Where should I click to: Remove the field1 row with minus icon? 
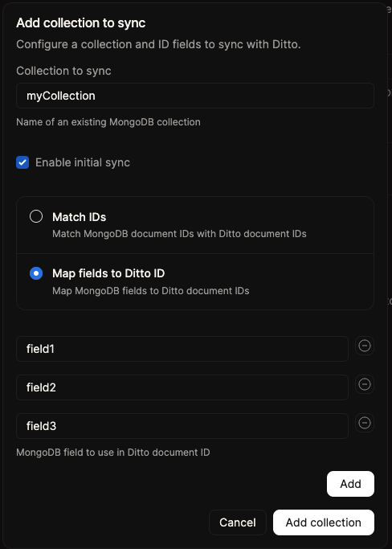pos(365,346)
